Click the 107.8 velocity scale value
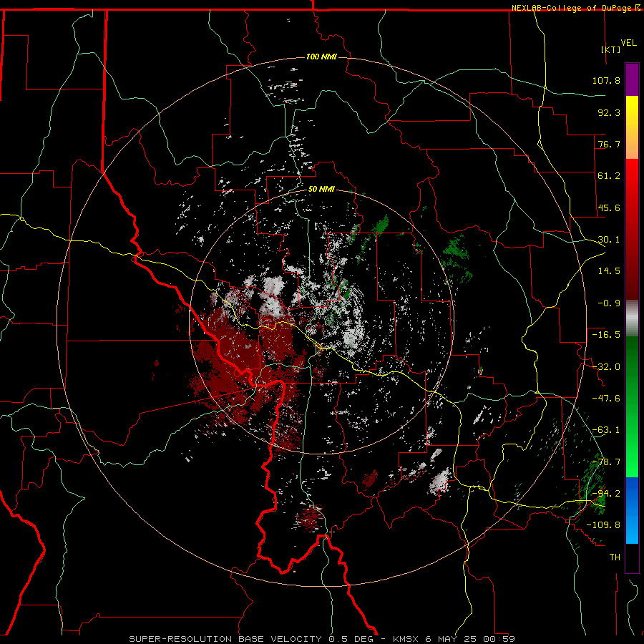This screenshot has width=644, height=644. (606, 80)
